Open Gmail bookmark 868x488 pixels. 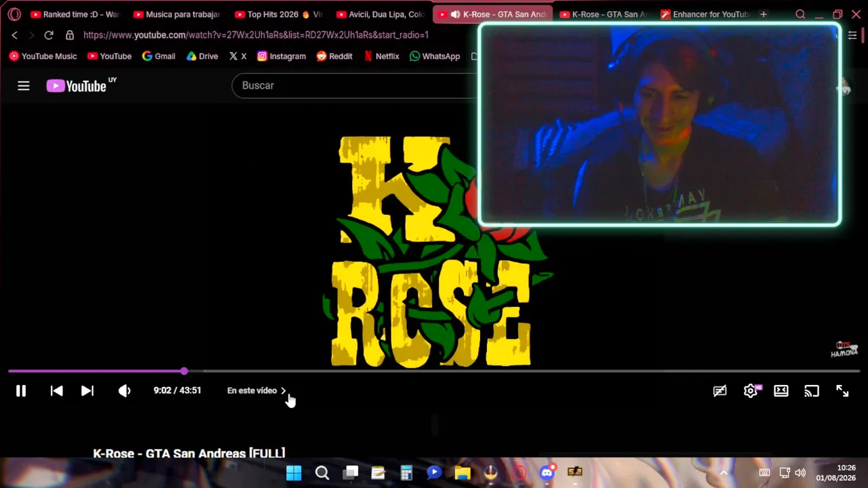click(x=159, y=56)
